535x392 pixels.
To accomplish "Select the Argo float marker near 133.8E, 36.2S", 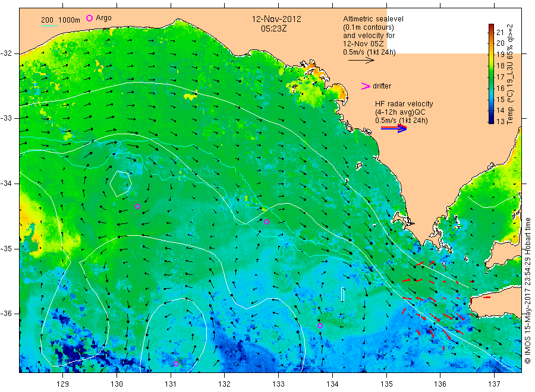I will click(x=320, y=325).
